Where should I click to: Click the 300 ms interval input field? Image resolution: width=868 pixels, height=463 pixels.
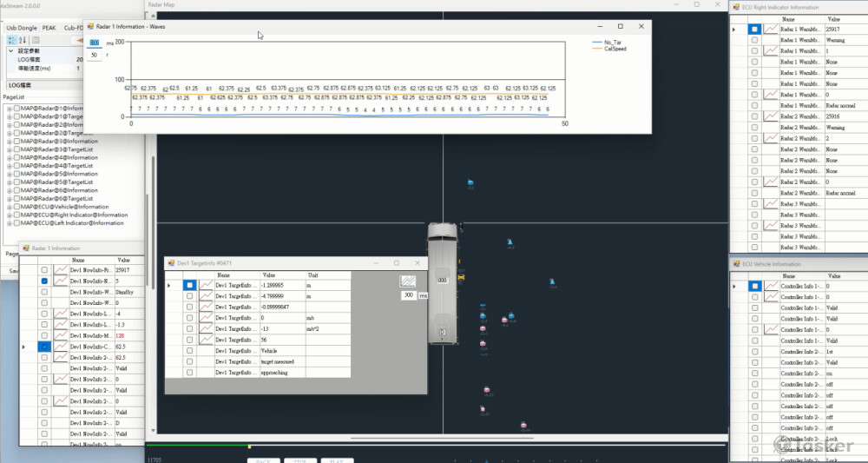[x=408, y=295]
